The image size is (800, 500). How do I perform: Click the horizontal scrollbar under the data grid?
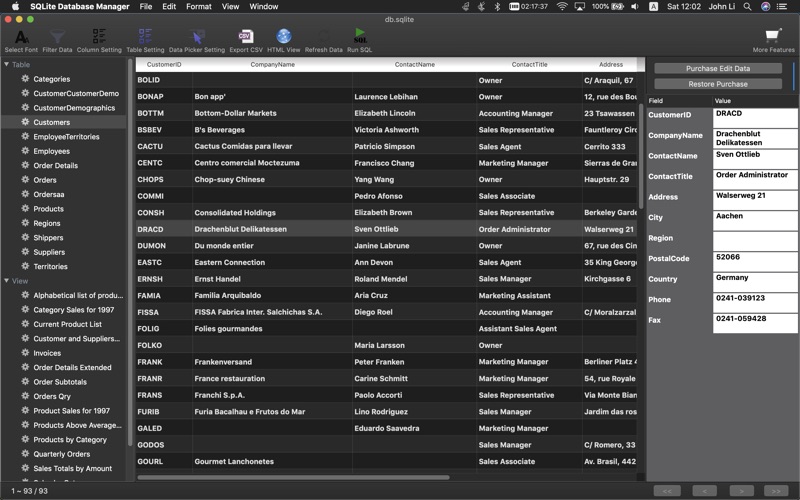(293, 478)
